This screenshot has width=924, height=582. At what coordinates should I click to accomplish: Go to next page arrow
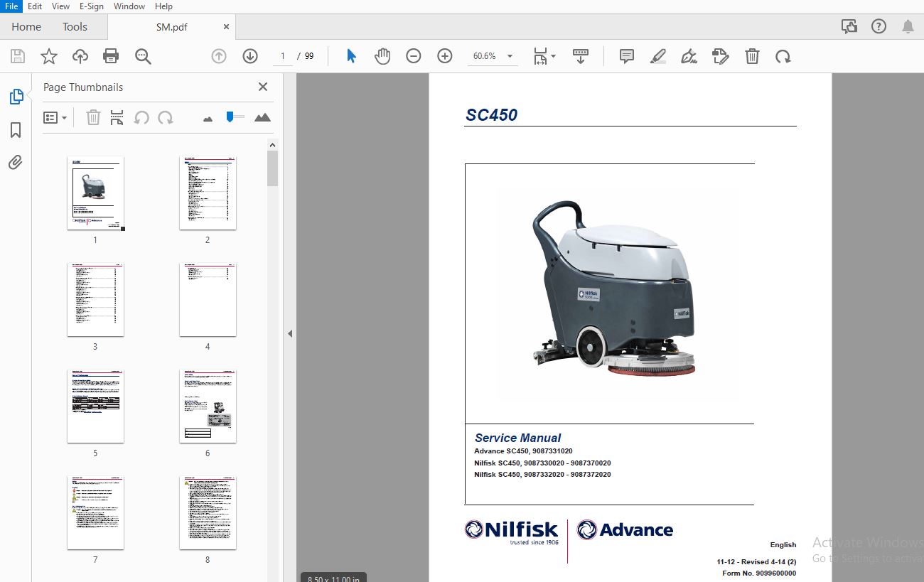point(250,56)
